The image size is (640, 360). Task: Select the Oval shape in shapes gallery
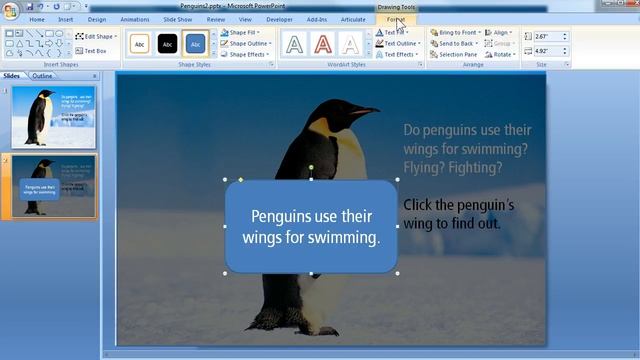[59, 33]
